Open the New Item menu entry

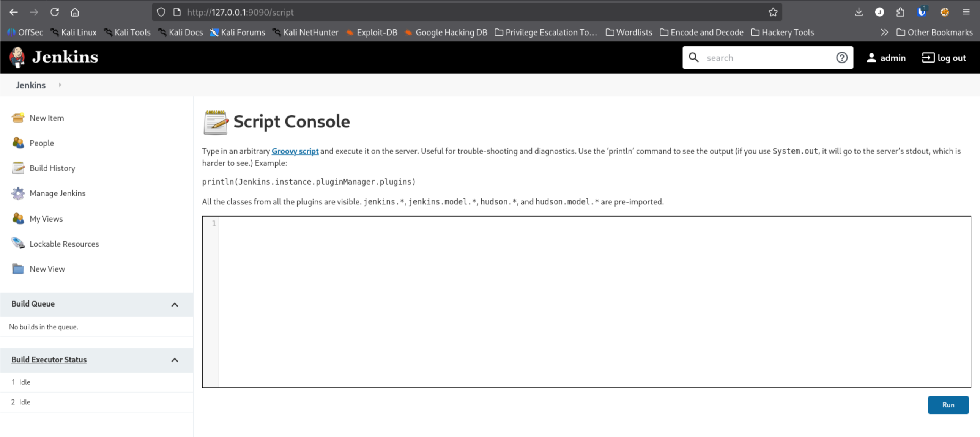tap(47, 118)
